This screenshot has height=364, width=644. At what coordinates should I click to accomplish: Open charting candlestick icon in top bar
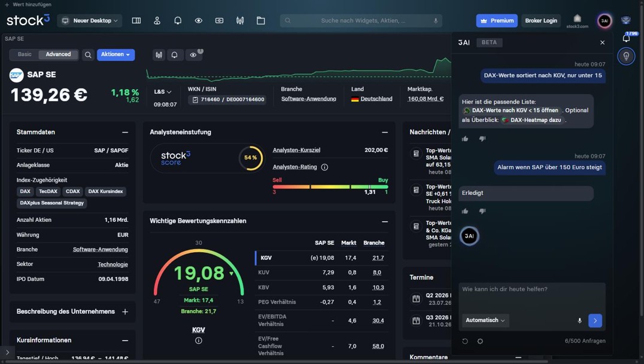[240, 20]
